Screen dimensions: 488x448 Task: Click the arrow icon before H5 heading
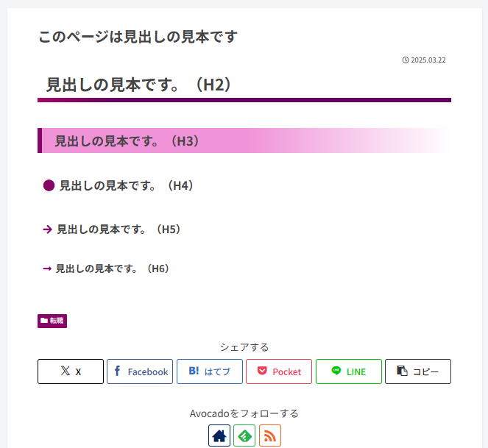point(48,230)
